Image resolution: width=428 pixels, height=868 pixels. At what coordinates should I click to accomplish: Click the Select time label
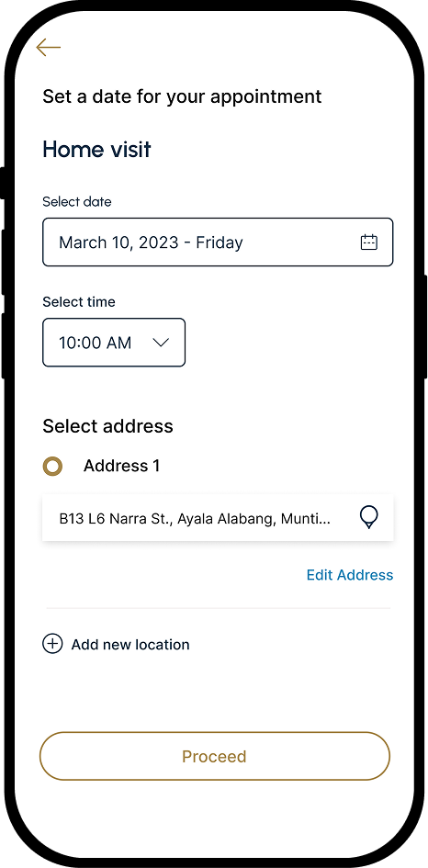click(79, 302)
